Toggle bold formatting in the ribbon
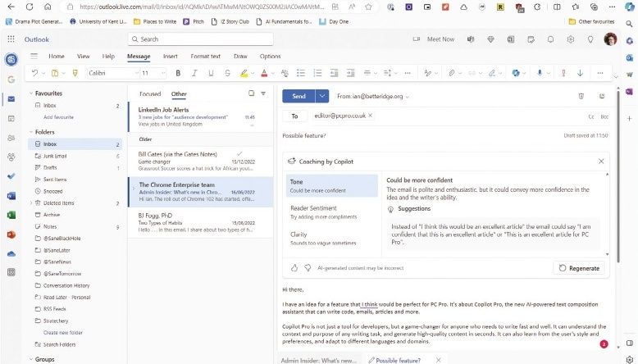This screenshot has width=638, height=364. pyautogui.click(x=178, y=73)
